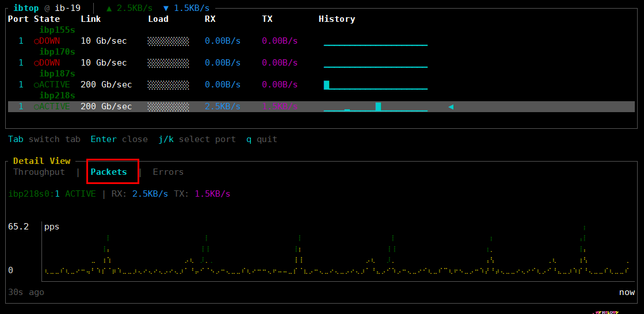Screen dimensions: 644x314
Task: Click the '30s ago' time label
Action: click(x=26, y=292)
